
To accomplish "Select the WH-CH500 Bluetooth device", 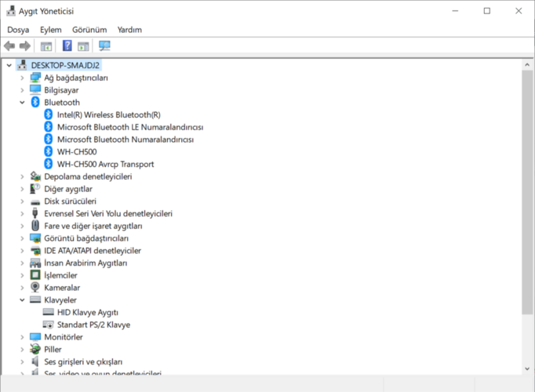I will [x=77, y=151].
